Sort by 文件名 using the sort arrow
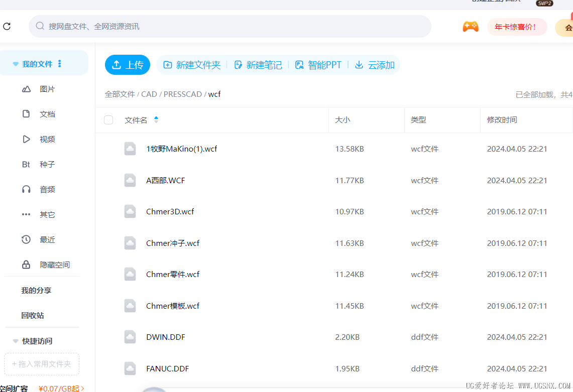This screenshot has height=392, width=573. (x=156, y=119)
